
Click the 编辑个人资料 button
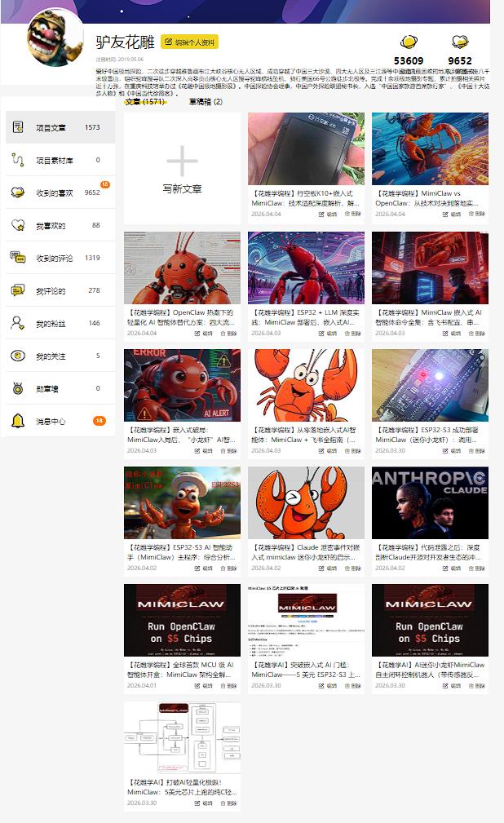point(189,42)
